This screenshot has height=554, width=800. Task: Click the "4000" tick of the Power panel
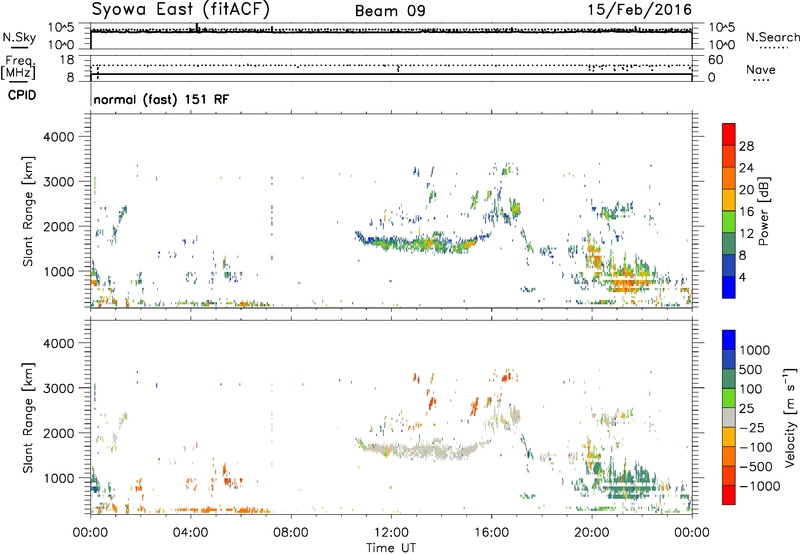point(59,137)
